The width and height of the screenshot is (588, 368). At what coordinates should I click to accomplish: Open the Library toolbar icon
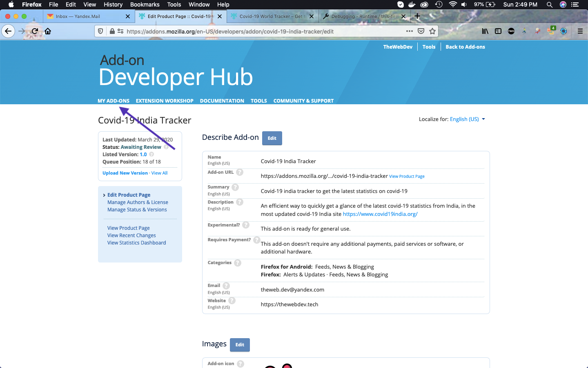coord(485,31)
